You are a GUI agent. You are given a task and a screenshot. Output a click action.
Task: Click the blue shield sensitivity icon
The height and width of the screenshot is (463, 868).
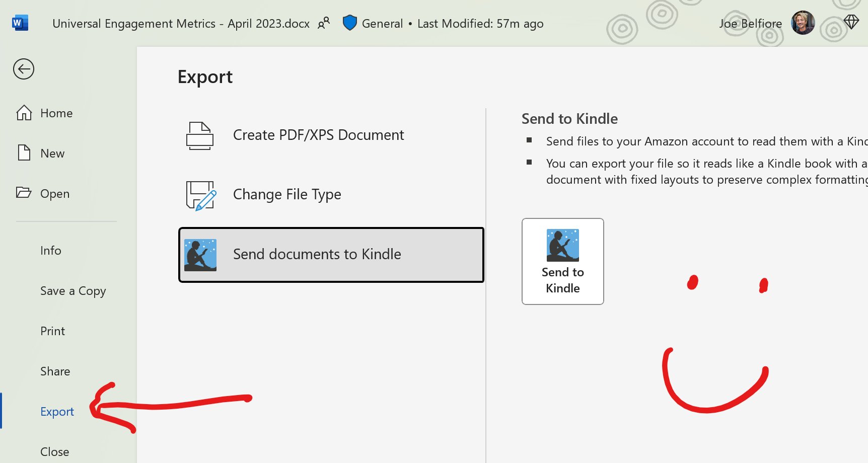pos(349,23)
